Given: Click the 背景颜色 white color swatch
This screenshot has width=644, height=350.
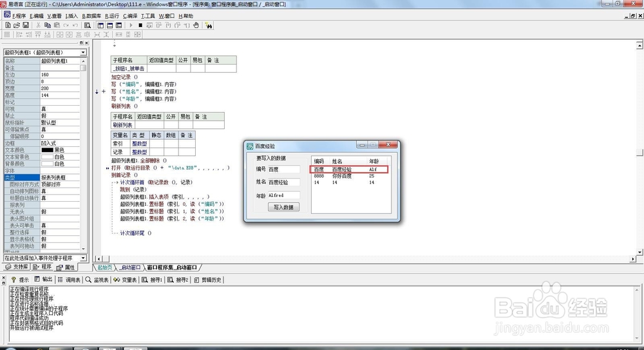Looking at the screenshot, I should [x=47, y=164].
